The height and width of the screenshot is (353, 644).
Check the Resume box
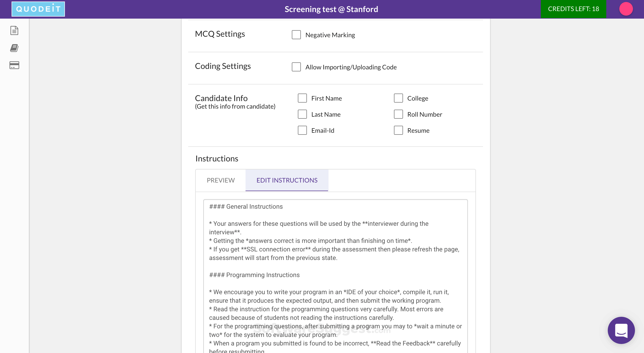coord(398,130)
